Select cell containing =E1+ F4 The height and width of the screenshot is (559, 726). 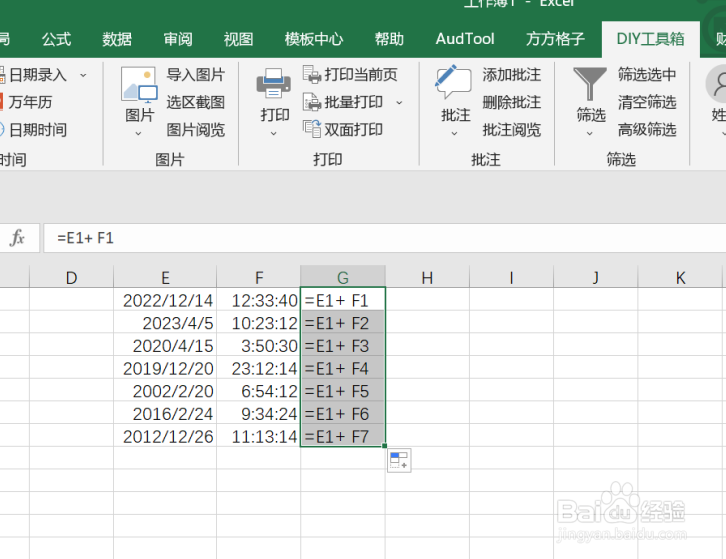(343, 368)
